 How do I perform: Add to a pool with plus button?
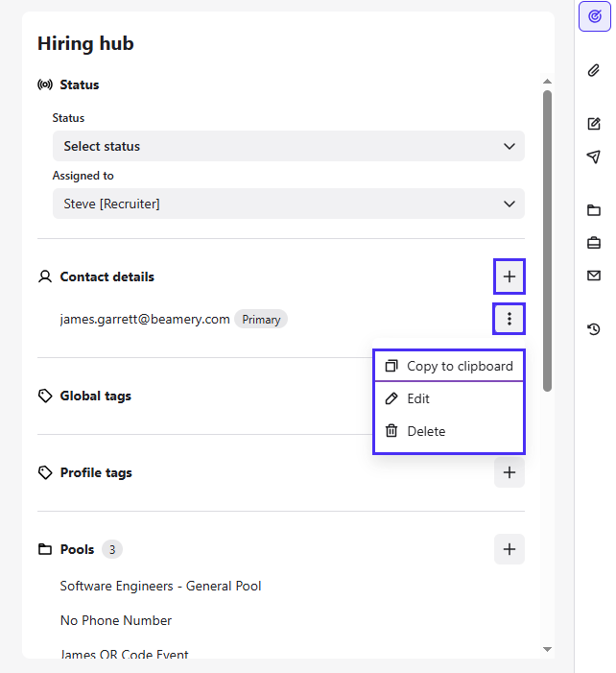click(509, 549)
